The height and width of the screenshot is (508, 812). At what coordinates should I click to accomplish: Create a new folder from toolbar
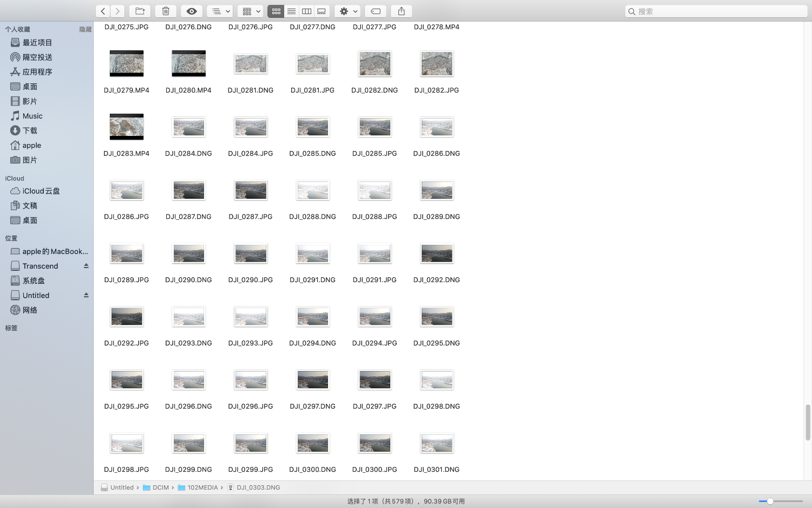pos(140,11)
